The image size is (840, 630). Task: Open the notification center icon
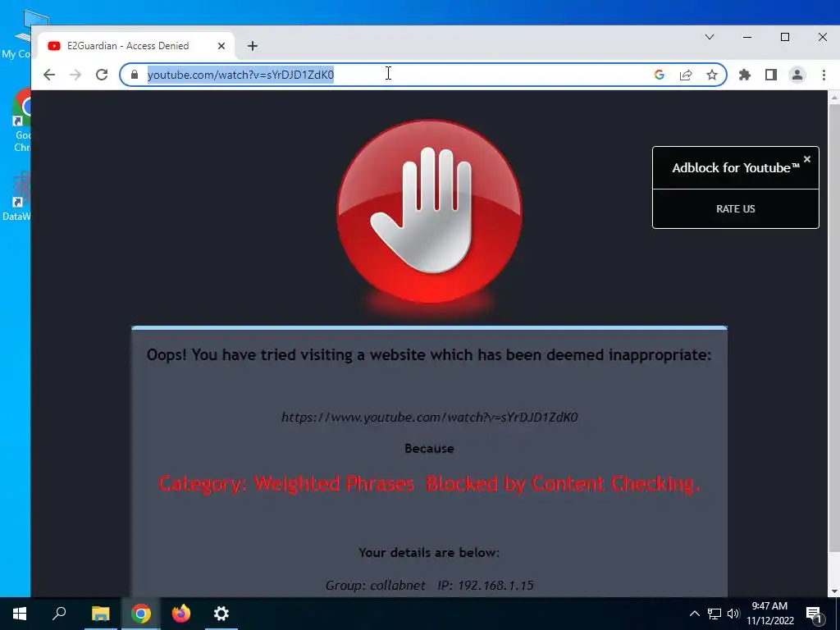[x=815, y=614]
